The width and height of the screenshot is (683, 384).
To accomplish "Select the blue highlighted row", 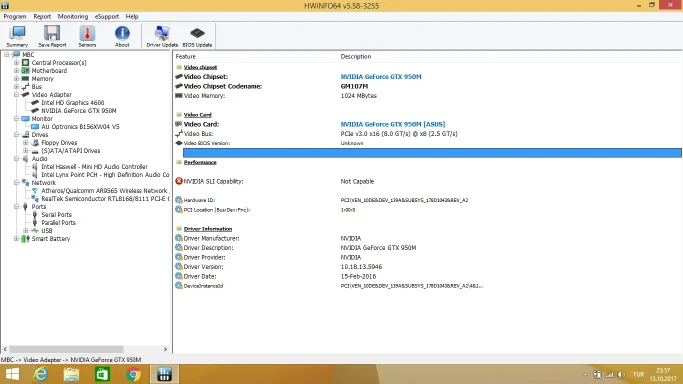I will 432,153.
